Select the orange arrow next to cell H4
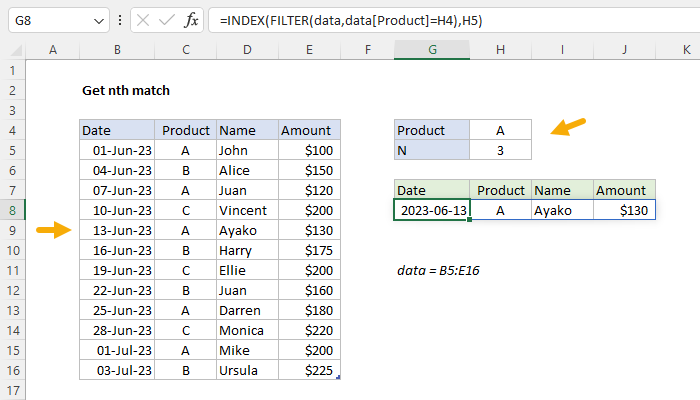Screen dimensions: 700x400 570,127
